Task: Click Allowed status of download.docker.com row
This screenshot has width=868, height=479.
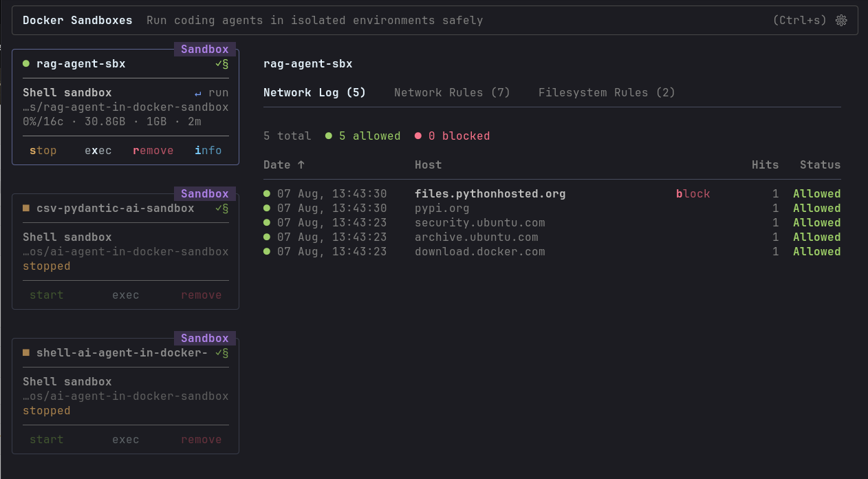Action: [x=817, y=252]
